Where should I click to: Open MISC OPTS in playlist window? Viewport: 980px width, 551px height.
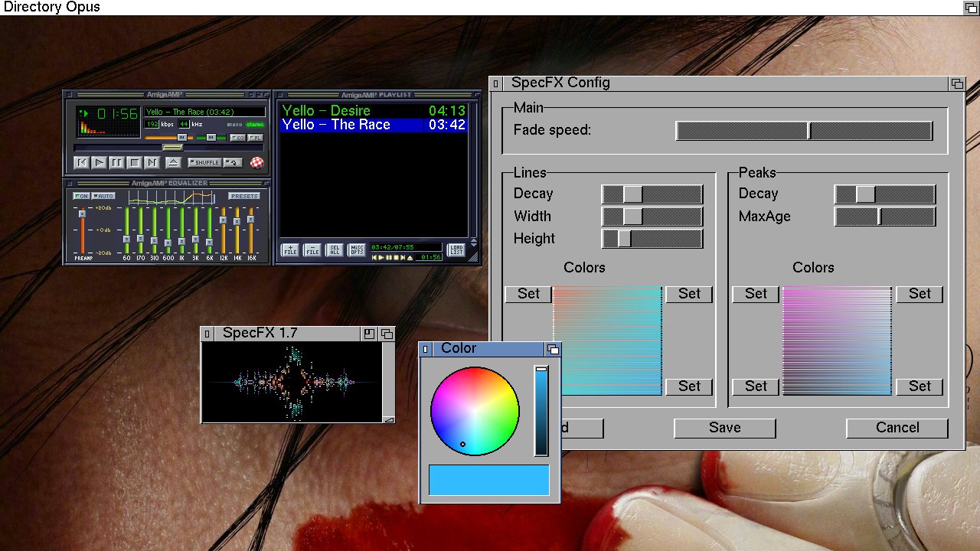coord(358,249)
